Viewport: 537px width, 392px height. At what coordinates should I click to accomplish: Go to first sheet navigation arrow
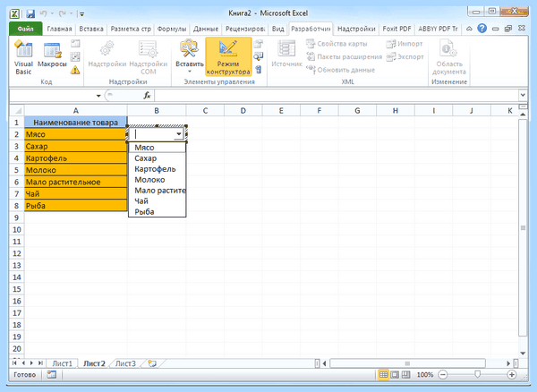pos(14,362)
